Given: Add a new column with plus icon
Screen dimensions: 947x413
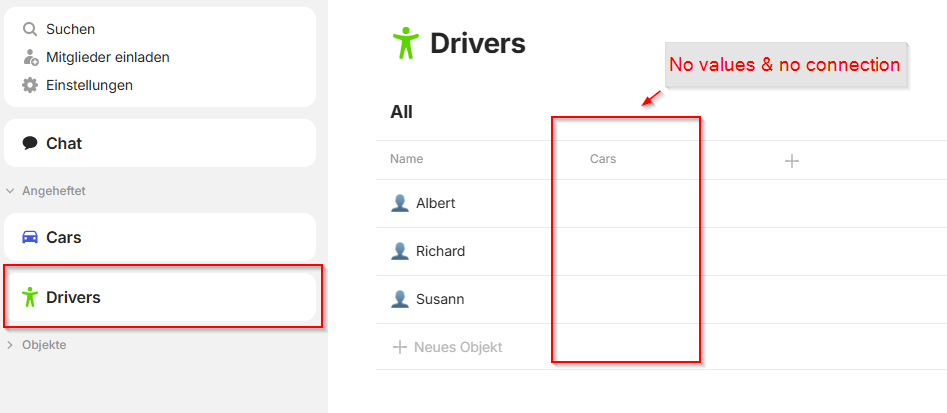Looking at the screenshot, I should click(791, 161).
